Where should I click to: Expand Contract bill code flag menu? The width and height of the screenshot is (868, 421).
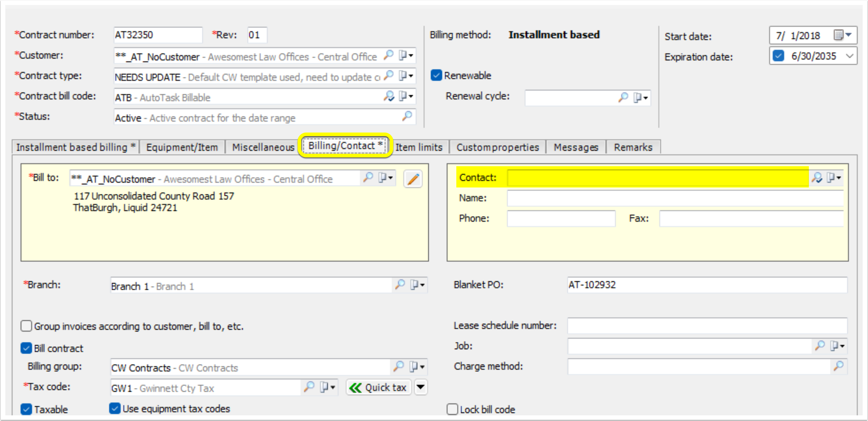[406, 96]
